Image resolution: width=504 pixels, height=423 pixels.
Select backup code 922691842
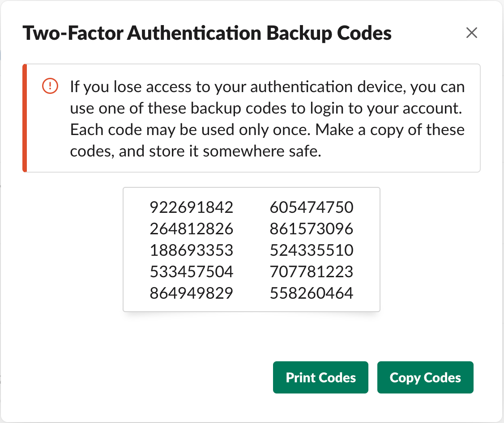192,207
